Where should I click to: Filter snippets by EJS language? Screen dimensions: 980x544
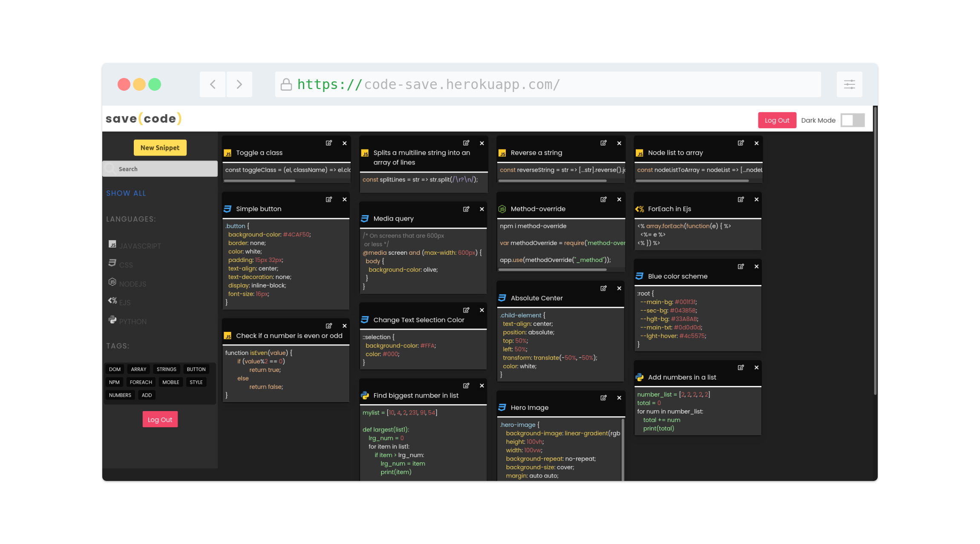click(119, 302)
